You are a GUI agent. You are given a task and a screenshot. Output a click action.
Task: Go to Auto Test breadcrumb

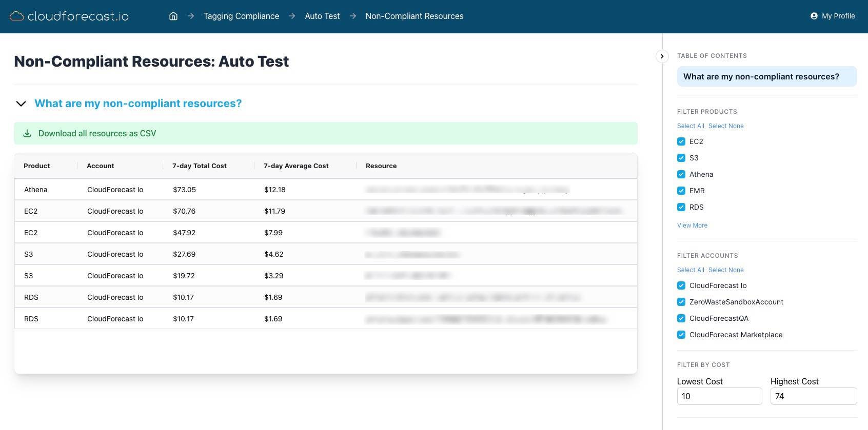(x=322, y=16)
